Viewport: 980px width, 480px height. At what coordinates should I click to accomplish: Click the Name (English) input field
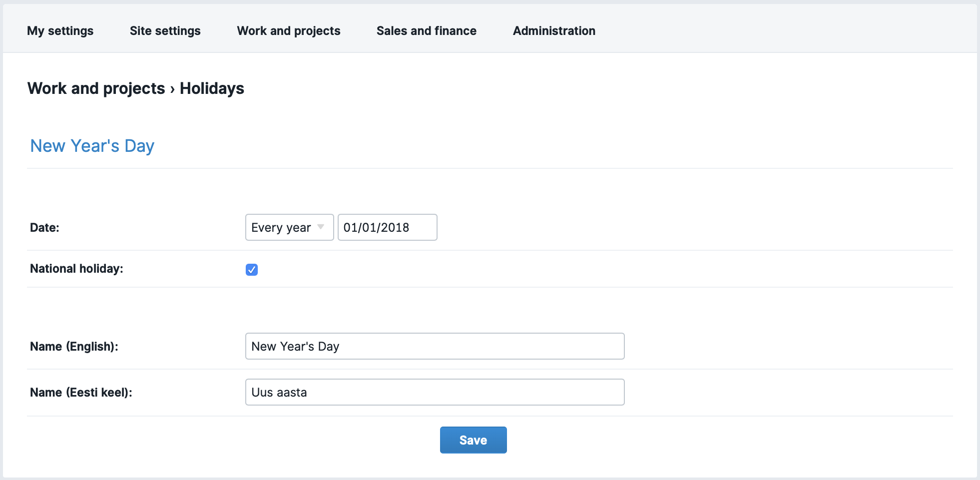(x=435, y=346)
